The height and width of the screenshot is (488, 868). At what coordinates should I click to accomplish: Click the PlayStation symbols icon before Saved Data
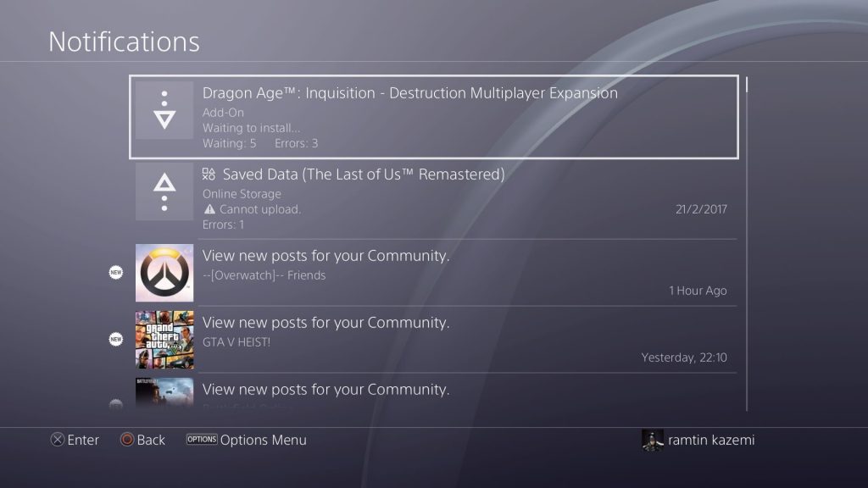pos(209,175)
